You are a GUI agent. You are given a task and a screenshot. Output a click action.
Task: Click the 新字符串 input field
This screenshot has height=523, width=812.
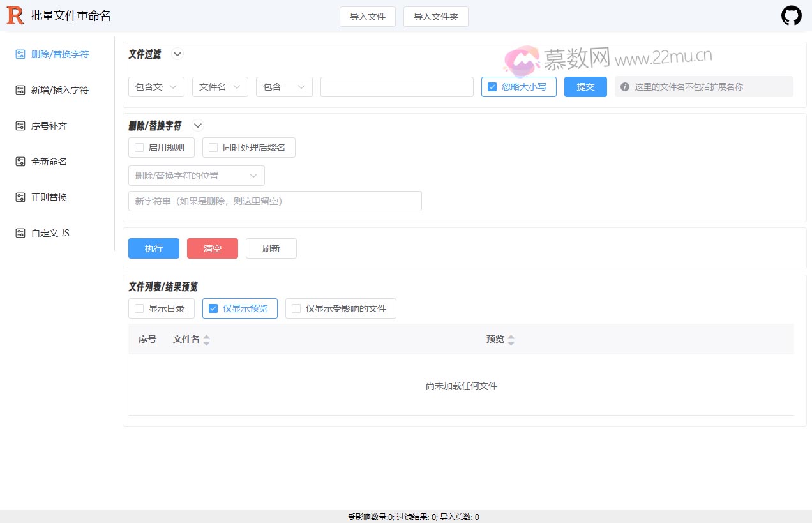point(274,201)
